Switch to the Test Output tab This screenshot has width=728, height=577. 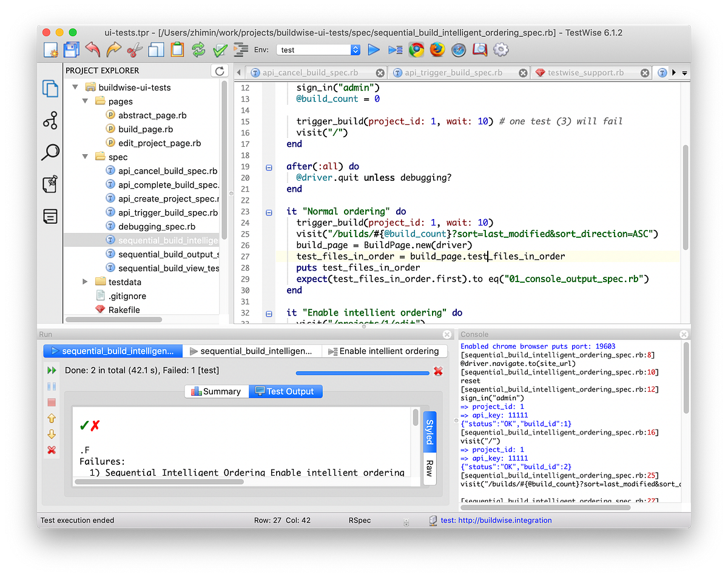point(285,391)
